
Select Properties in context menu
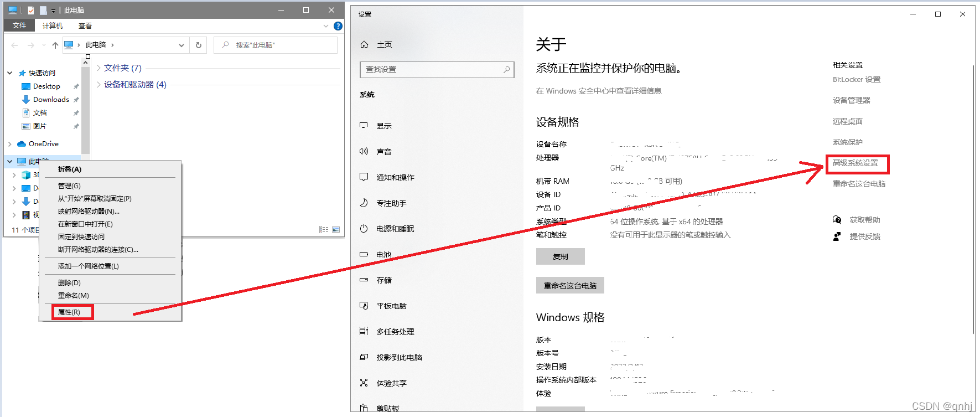click(x=69, y=312)
